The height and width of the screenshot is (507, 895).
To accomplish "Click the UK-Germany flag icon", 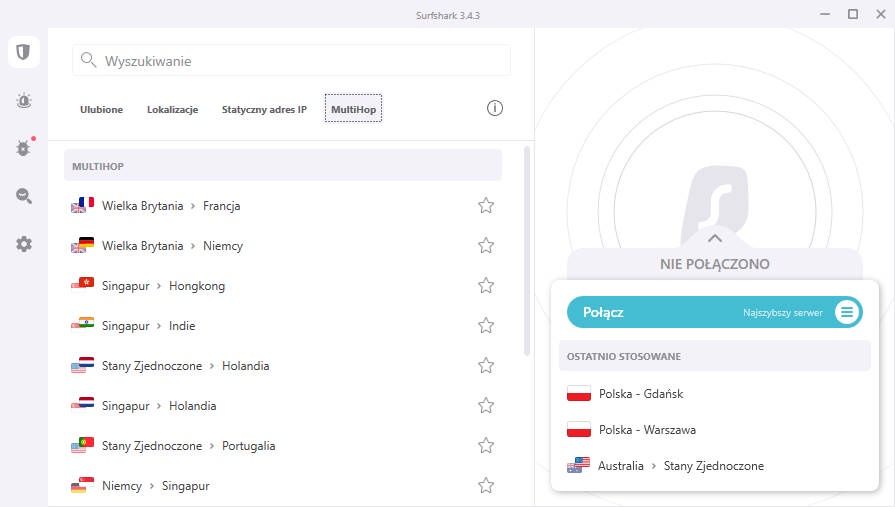I will coord(82,245).
